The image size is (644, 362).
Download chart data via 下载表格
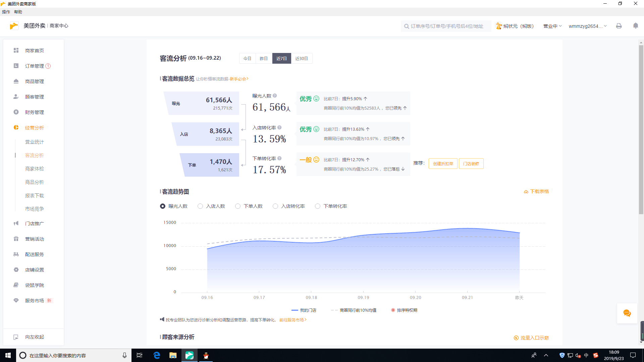click(536, 191)
